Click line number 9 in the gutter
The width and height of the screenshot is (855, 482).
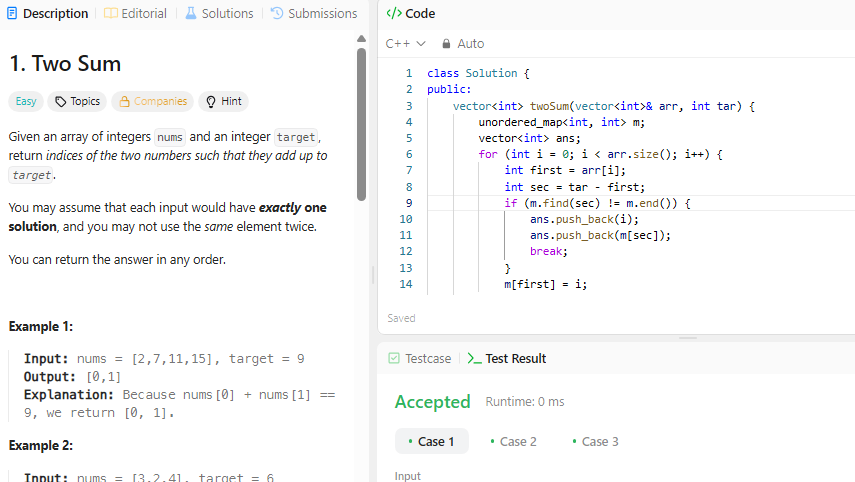click(409, 203)
